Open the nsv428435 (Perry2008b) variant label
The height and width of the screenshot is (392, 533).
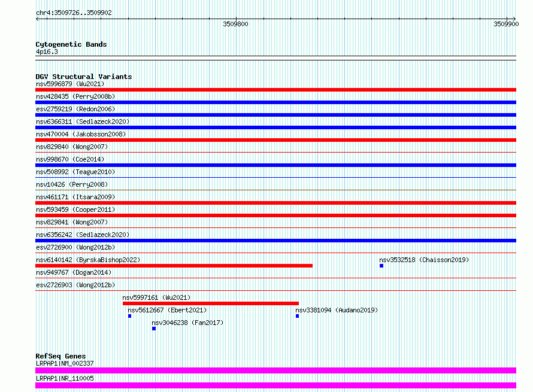(x=75, y=96)
